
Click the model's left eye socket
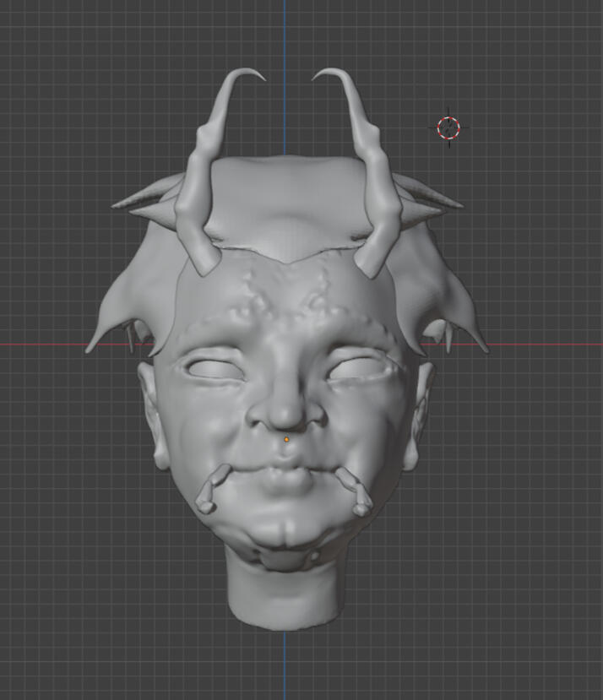pos(215,369)
